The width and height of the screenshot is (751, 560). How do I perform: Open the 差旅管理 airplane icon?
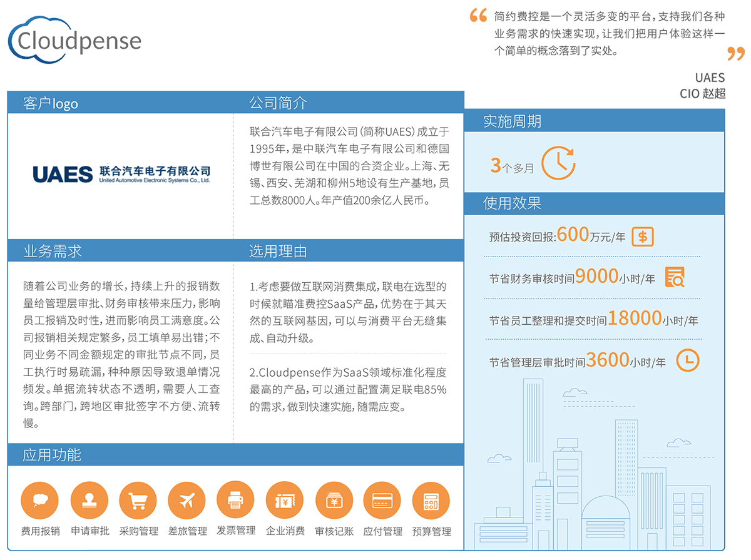(x=187, y=501)
